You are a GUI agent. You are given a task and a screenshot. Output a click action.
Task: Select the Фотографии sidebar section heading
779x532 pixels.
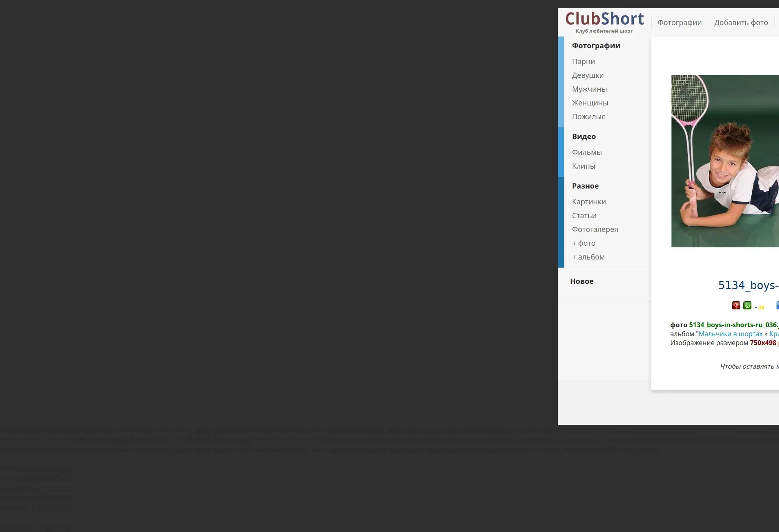[596, 46]
